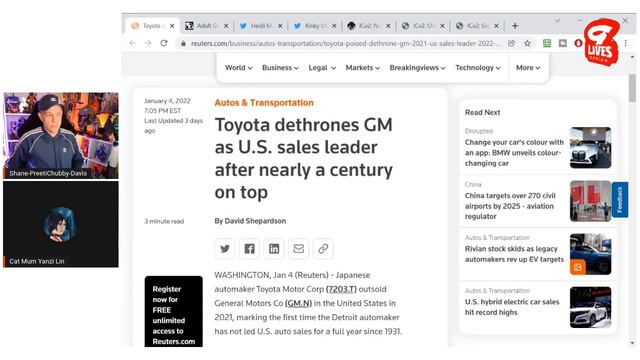Share article by email icon
Image resolution: width=640 pixels, height=360 pixels.
click(x=298, y=249)
